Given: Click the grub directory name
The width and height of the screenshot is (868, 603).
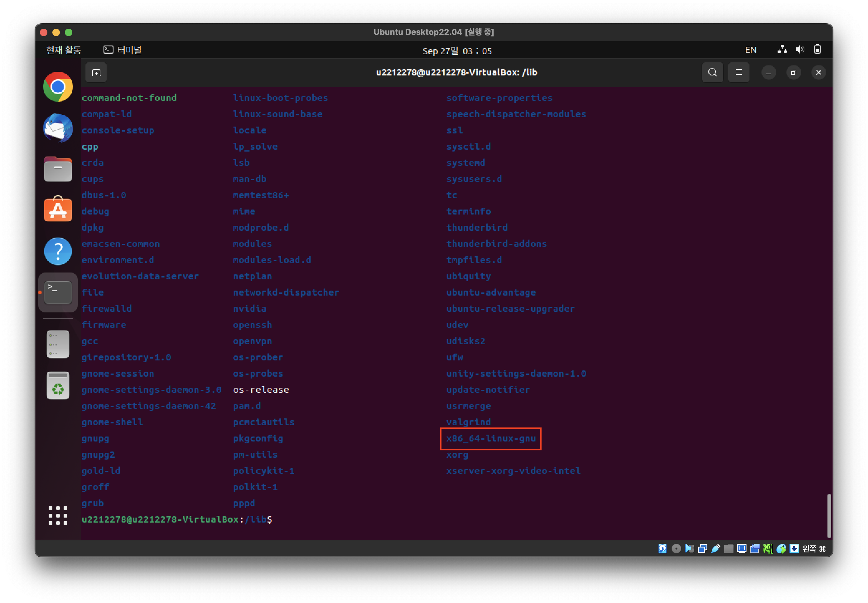Looking at the screenshot, I should tap(93, 503).
